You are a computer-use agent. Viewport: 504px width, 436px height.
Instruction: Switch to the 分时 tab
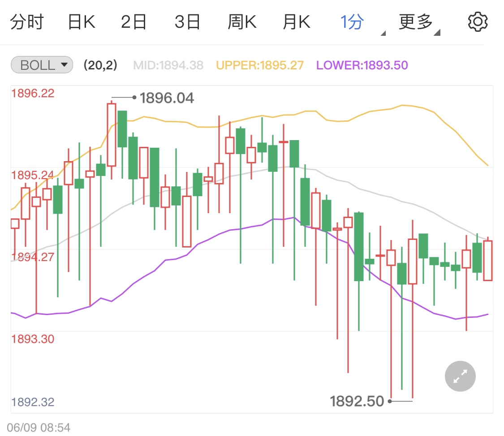(x=27, y=22)
